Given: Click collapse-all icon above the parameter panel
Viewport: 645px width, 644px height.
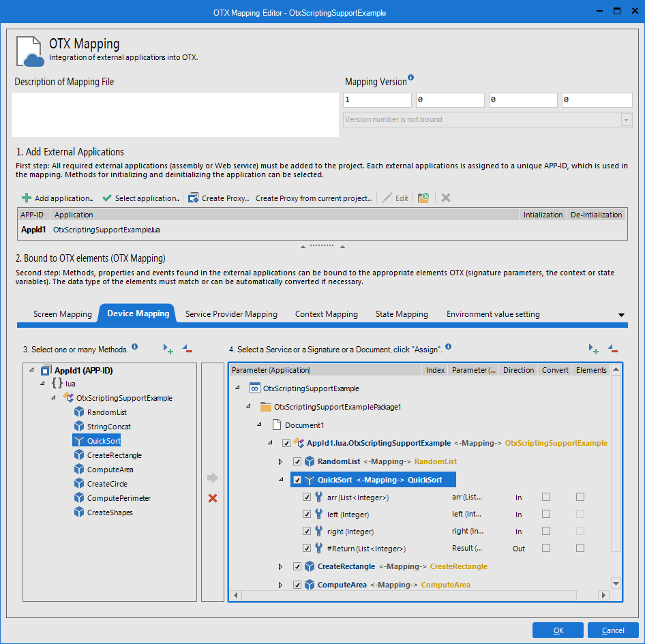Looking at the screenshot, I should (613, 349).
